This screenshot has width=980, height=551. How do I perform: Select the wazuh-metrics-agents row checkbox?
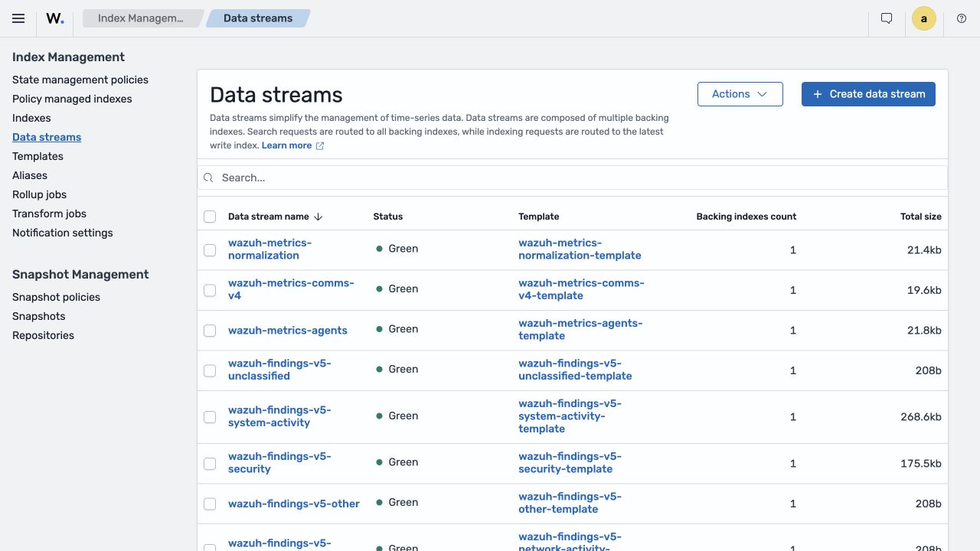click(210, 331)
